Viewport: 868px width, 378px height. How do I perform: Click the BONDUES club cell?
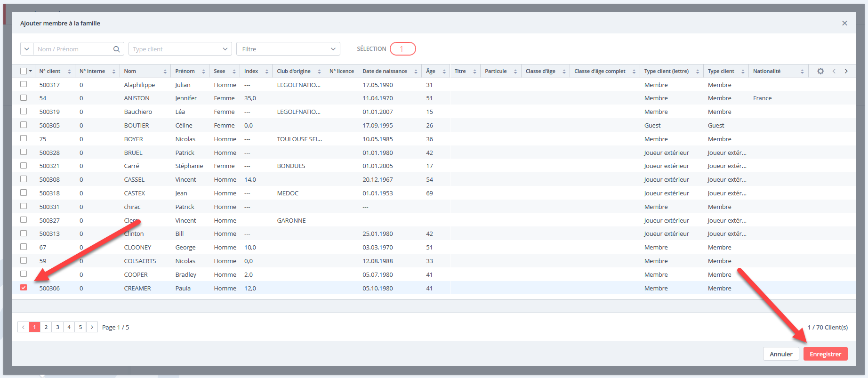291,166
